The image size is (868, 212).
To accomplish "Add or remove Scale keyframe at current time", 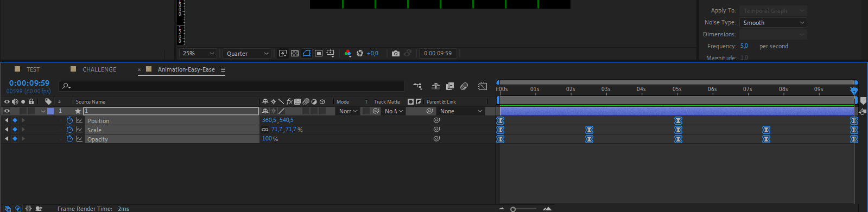I will pyautogui.click(x=15, y=130).
